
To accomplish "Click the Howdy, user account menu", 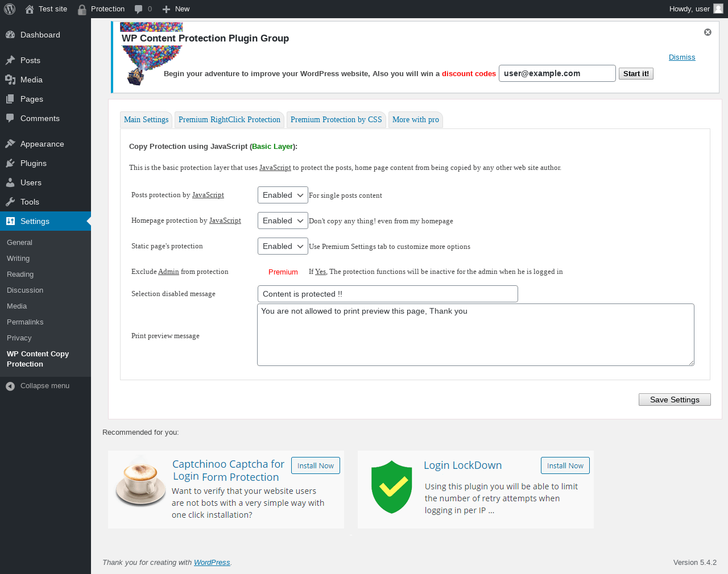I will (696, 9).
